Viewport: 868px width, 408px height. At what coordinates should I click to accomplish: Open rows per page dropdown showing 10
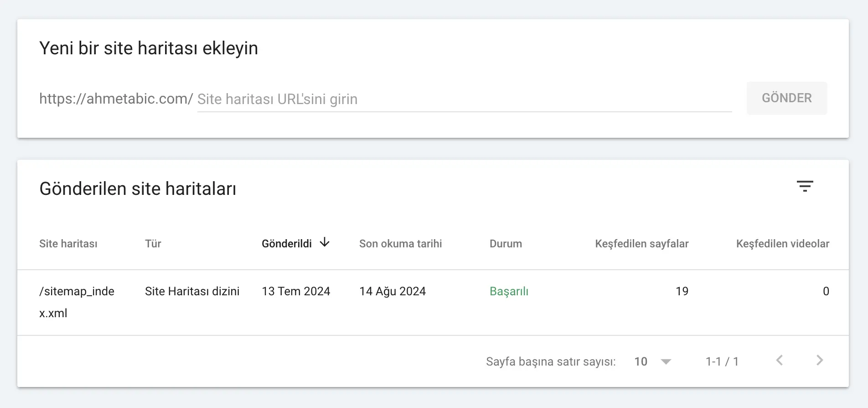[653, 361]
